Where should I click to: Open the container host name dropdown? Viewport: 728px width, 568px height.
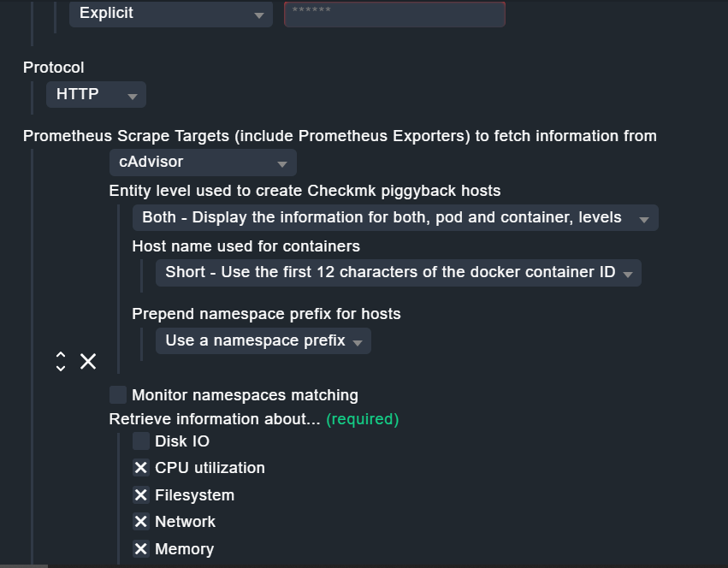click(398, 272)
